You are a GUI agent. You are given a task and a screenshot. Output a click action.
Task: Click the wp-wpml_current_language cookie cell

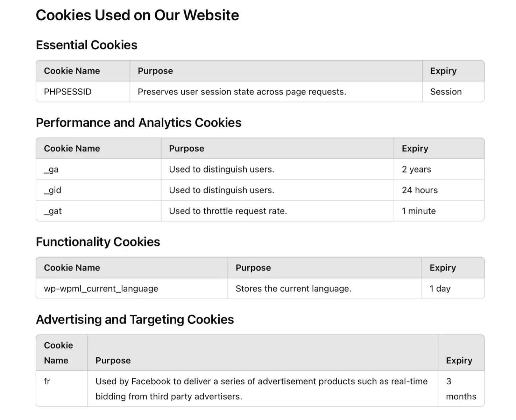pos(101,289)
